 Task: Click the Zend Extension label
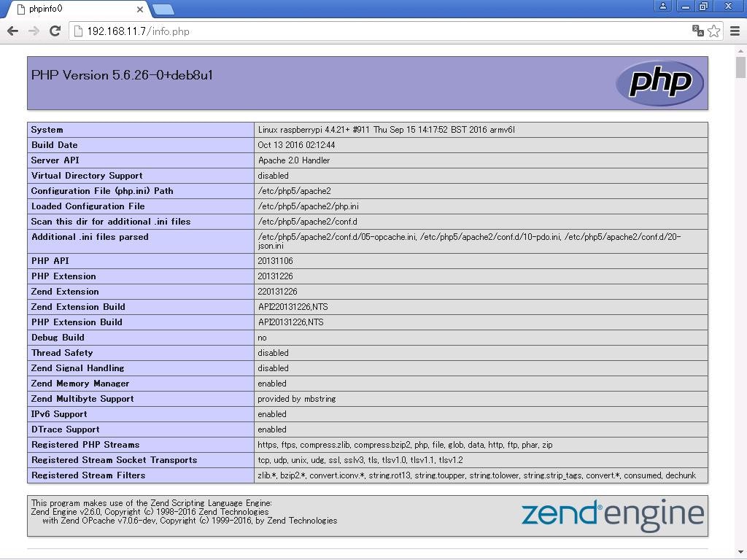tap(65, 292)
